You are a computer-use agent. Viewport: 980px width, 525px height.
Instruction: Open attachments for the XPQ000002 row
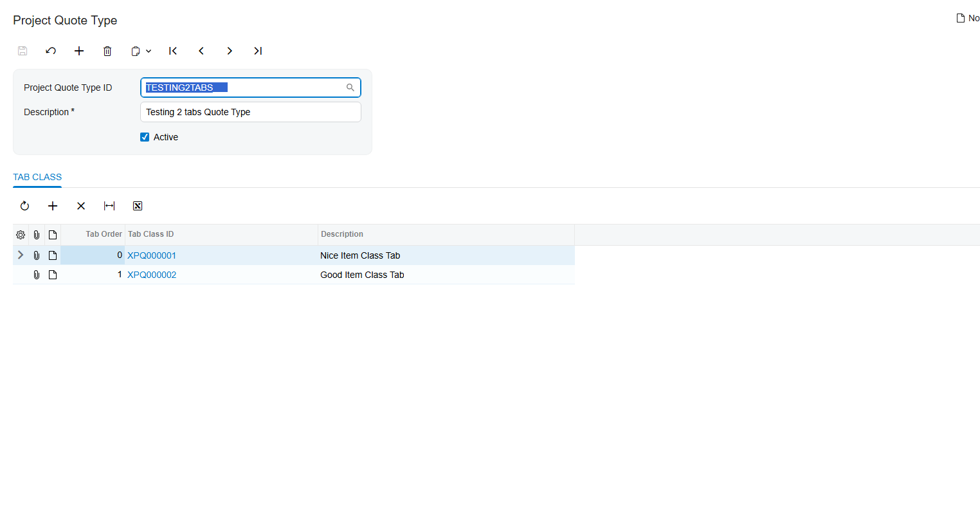[37, 275]
